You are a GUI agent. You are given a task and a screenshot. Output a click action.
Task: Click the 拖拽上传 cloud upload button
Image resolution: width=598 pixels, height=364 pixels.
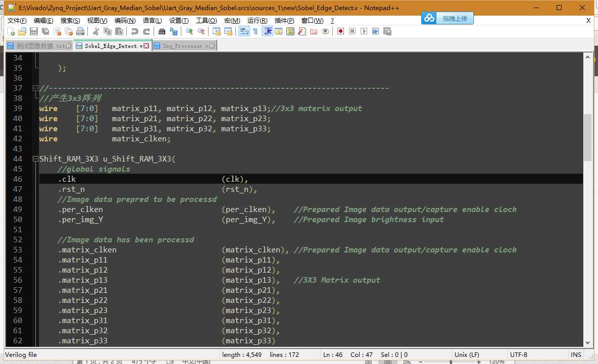point(447,18)
